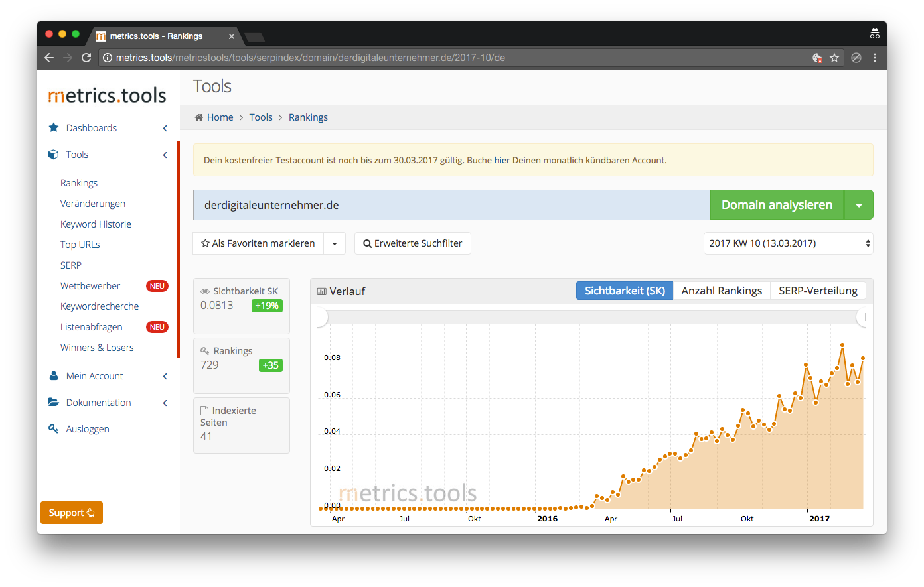Reload the page in browser
Screen dimensions: 924x587
tap(86, 58)
